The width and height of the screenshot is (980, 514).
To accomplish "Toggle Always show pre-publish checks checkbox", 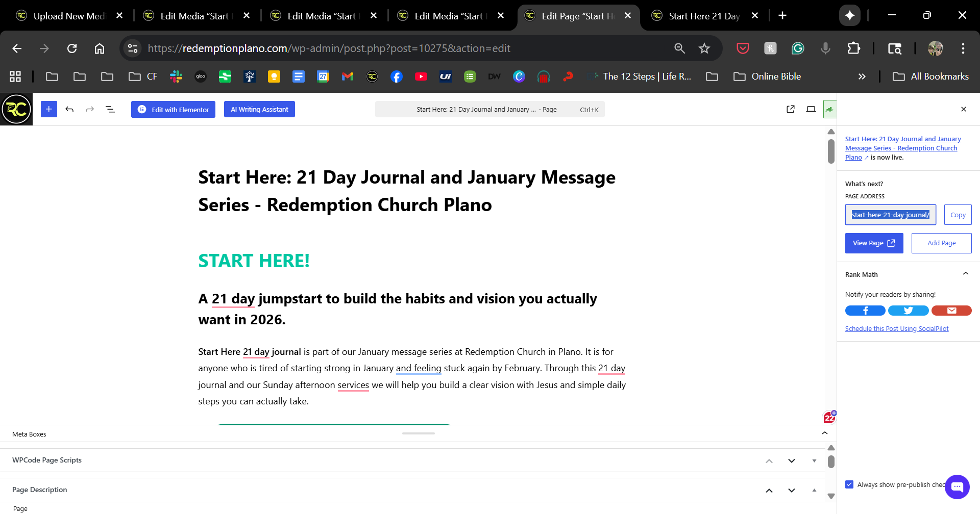I will coord(849,484).
